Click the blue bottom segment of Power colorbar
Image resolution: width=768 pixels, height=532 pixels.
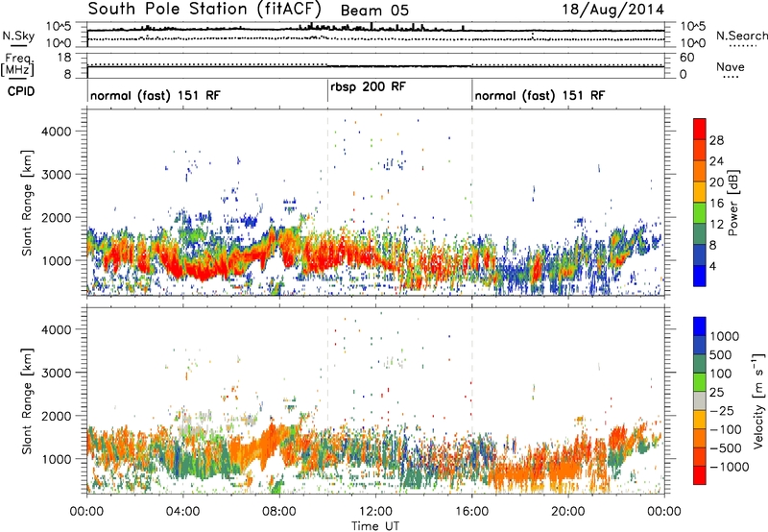700,276
